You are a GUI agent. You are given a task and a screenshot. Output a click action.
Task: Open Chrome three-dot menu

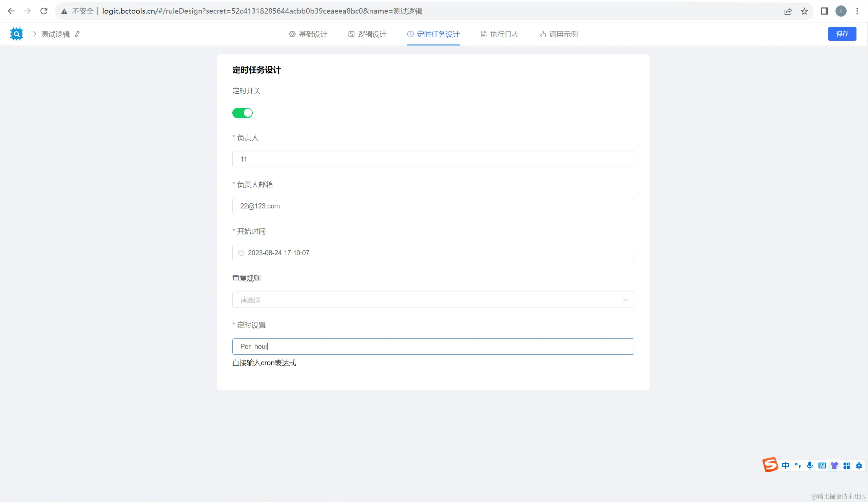(857, 12)
